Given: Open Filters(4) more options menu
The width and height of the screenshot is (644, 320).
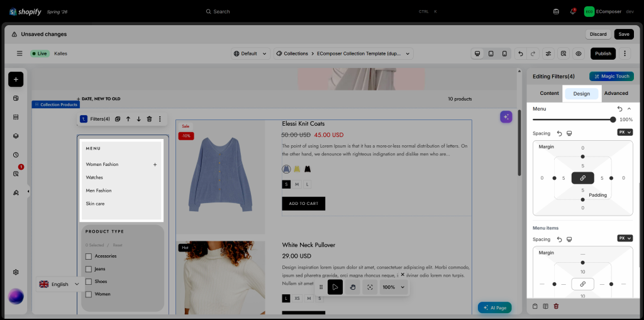Looking at the screenshot, I should pos(160,119).
